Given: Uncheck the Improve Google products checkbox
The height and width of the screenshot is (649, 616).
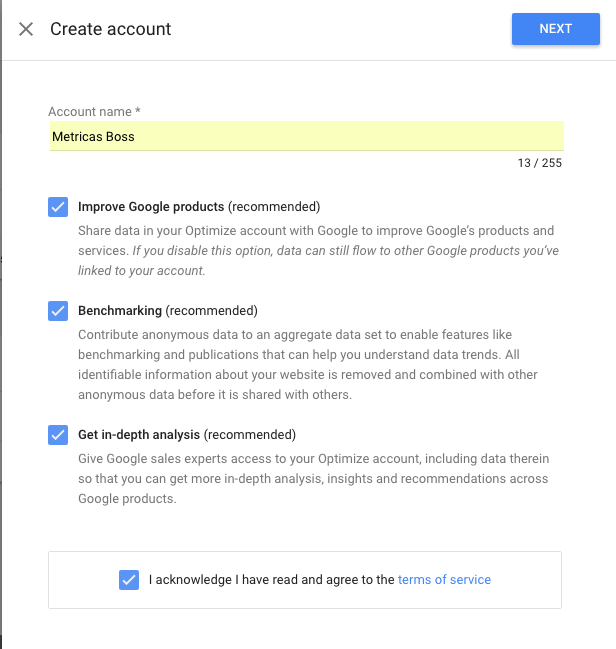Looking at the screenshot, I should [x=58, y=207].
